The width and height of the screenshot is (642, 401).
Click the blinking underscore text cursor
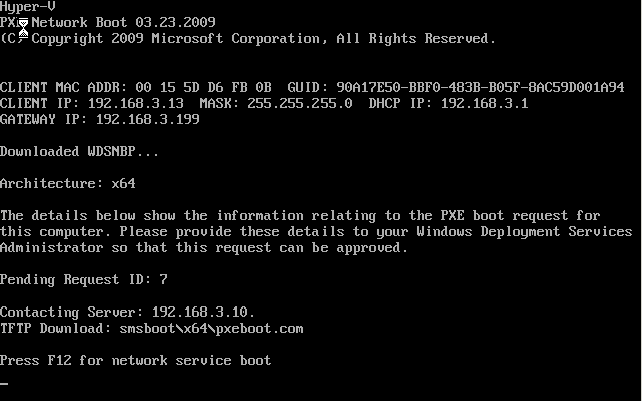pyautogui.click(x=4, y=384)
